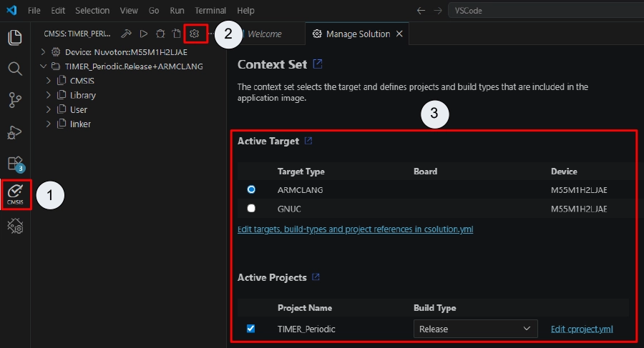Expand the CMSIS folder in tree
This screenshot has width=644, height=348.
point(49,81)
